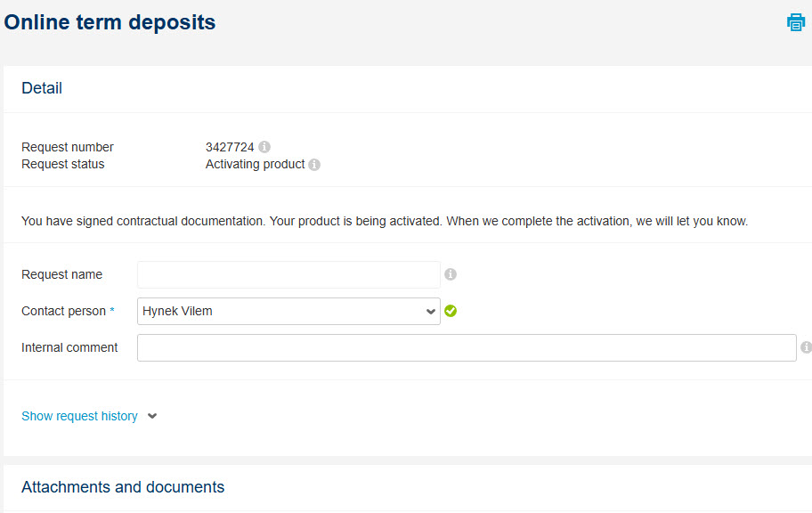
Task: Click the print icon at top right
Action: tap(795, 22)
